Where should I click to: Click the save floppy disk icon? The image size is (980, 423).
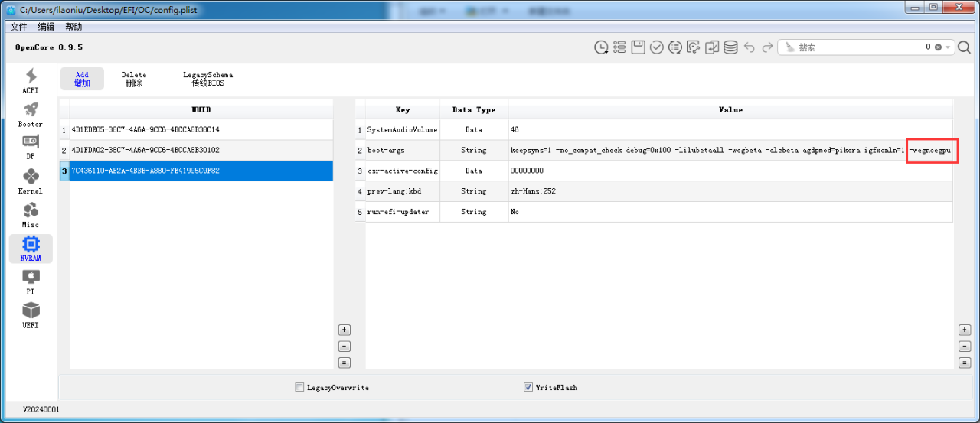[x=639, y=47]
